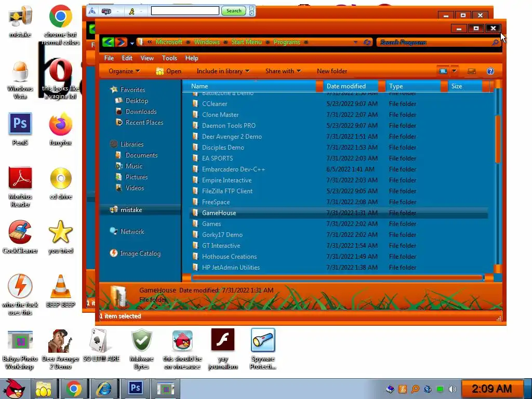The image size is (532, 399).
Task: Open the Tools menu
Action: (x=170, y=58)
